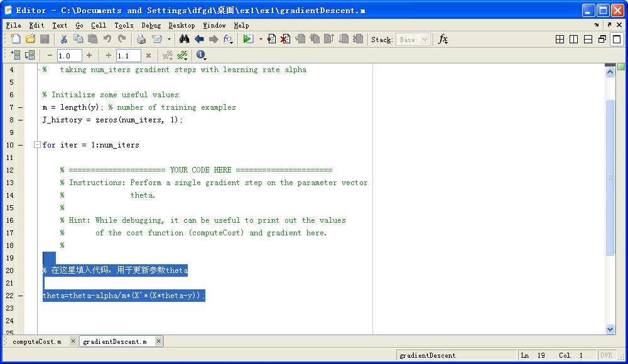Screen dimensions: 628x364
Task: Cut the selection with the scissors icon
Action: point(63,40)
